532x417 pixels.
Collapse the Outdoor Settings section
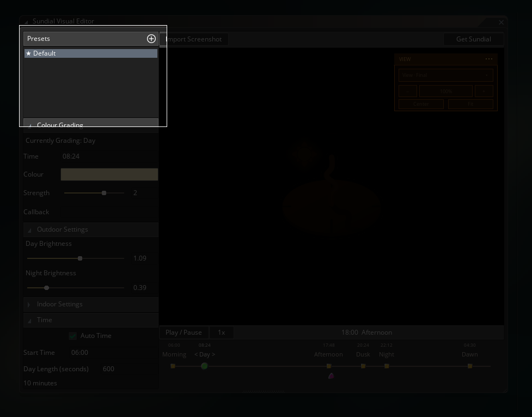click(x=30, y=230)
